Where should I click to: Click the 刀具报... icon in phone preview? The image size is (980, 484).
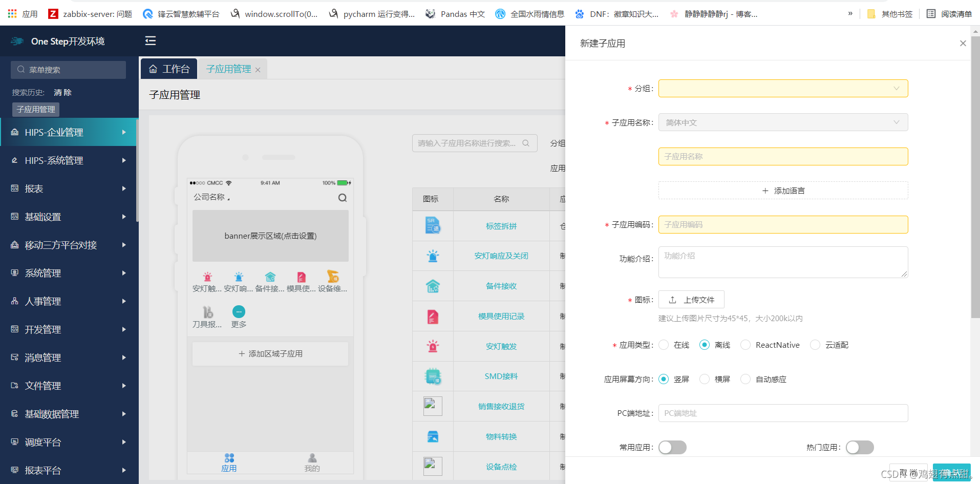207,312
